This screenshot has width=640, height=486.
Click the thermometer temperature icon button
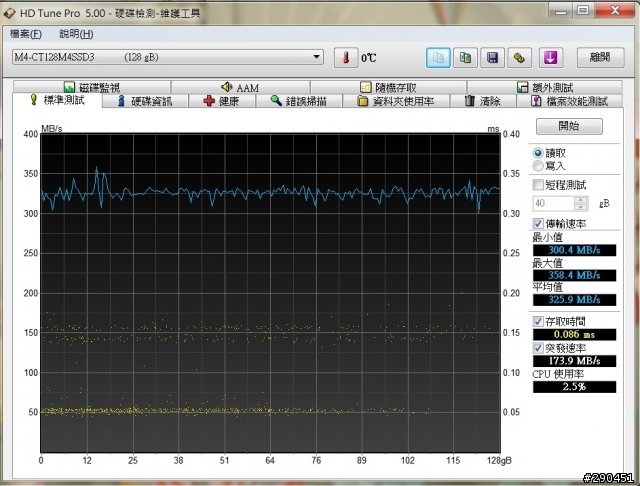(x=346, y=58)
